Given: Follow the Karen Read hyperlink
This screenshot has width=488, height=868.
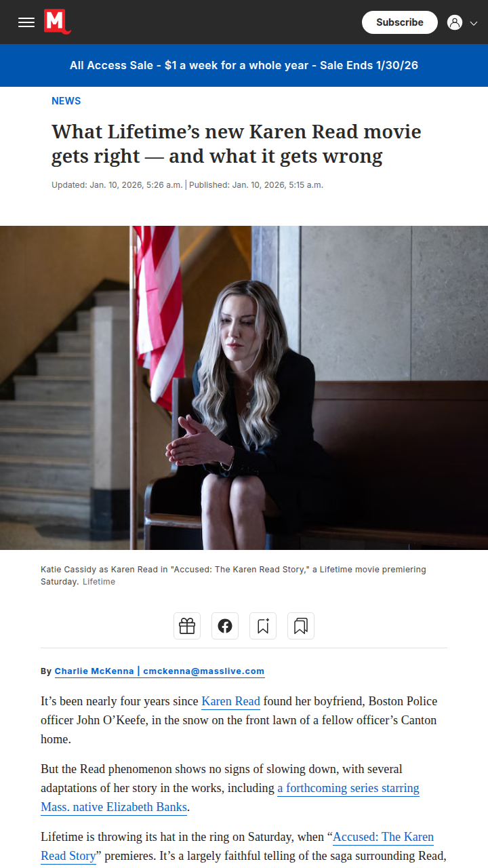Looking at the screenshot, I should pyautogui.click(x=231, y=701).
